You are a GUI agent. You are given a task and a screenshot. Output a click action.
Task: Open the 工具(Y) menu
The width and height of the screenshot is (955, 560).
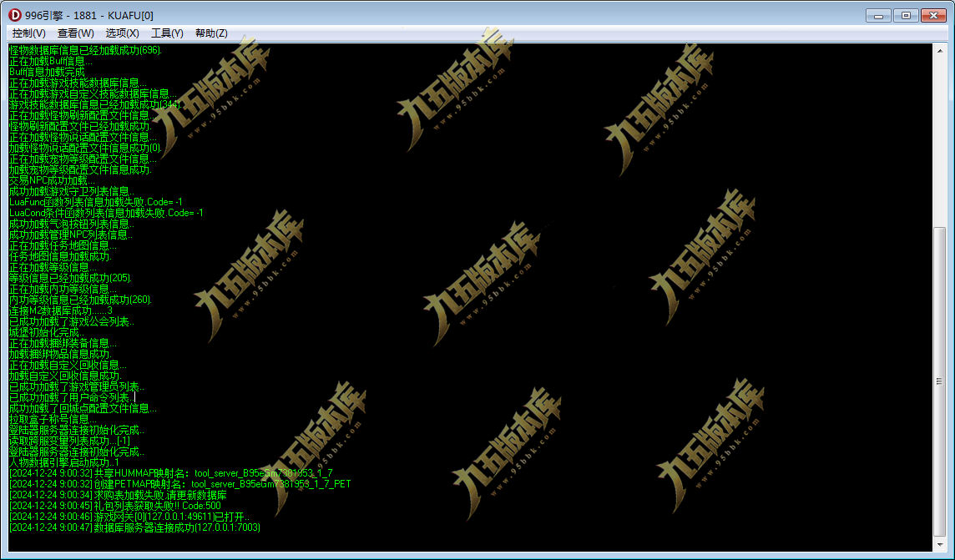click(x=167, y=33)
